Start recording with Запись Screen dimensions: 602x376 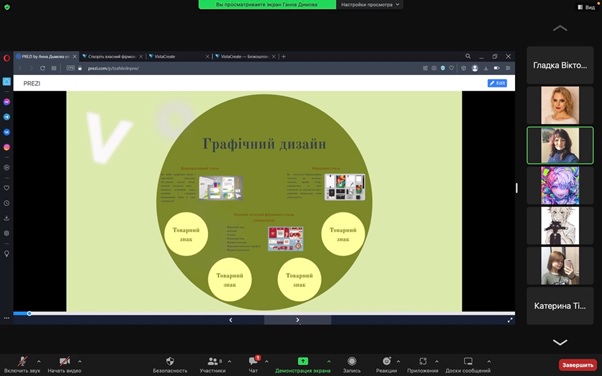tap(352, 365)
